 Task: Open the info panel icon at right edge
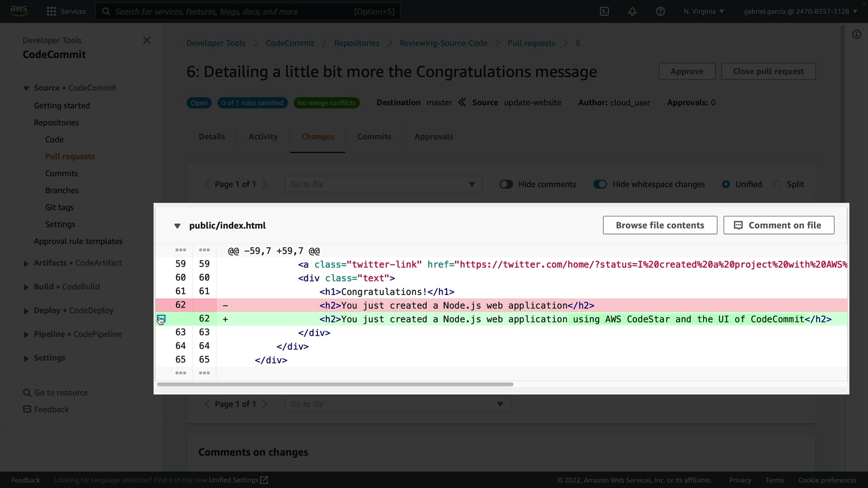856,35
